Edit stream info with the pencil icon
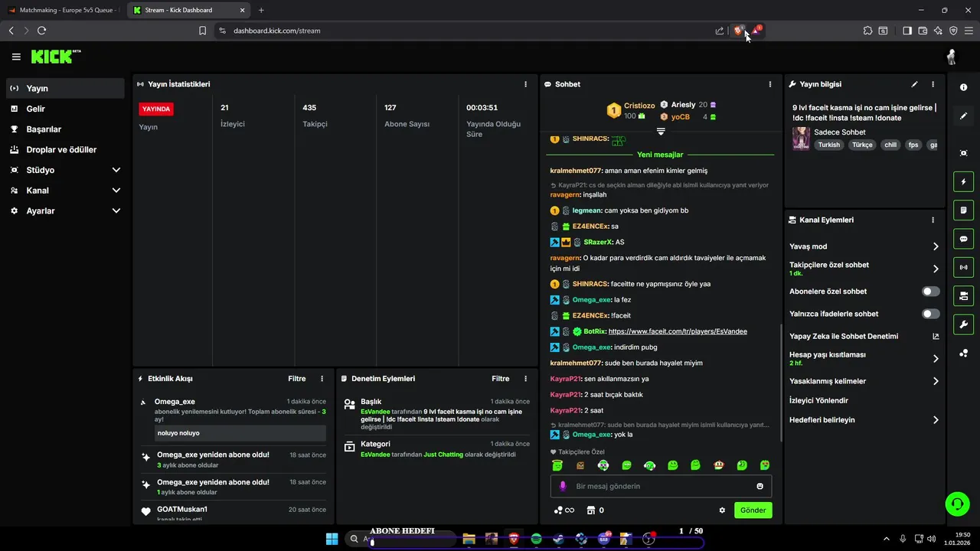This screenshot has height=551, width=980. point(914,84)
